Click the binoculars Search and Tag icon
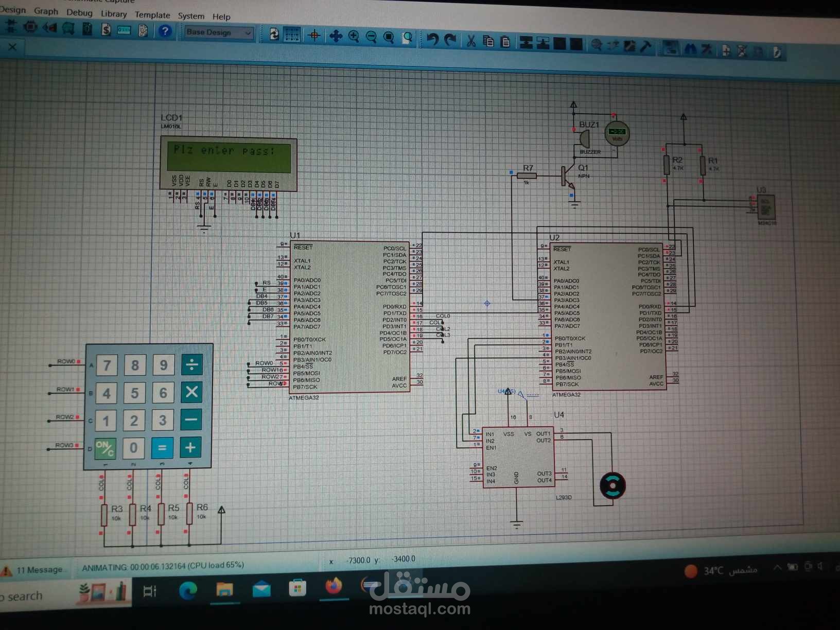Screen dimensions: 840x630 coord(690,49)
